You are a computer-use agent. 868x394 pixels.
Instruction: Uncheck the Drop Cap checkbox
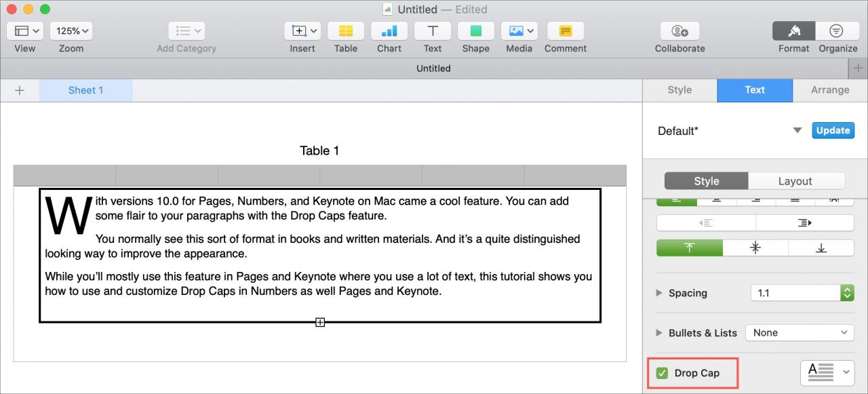[662, 373]
